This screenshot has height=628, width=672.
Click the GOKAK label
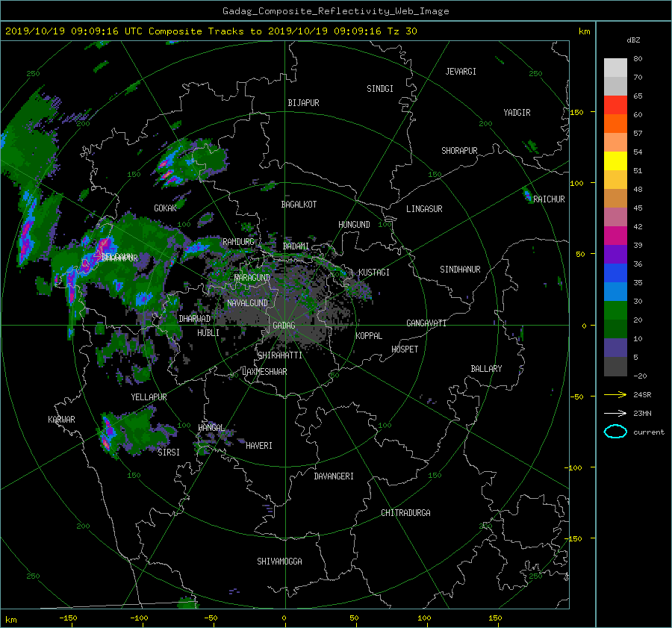pos(165,208)
